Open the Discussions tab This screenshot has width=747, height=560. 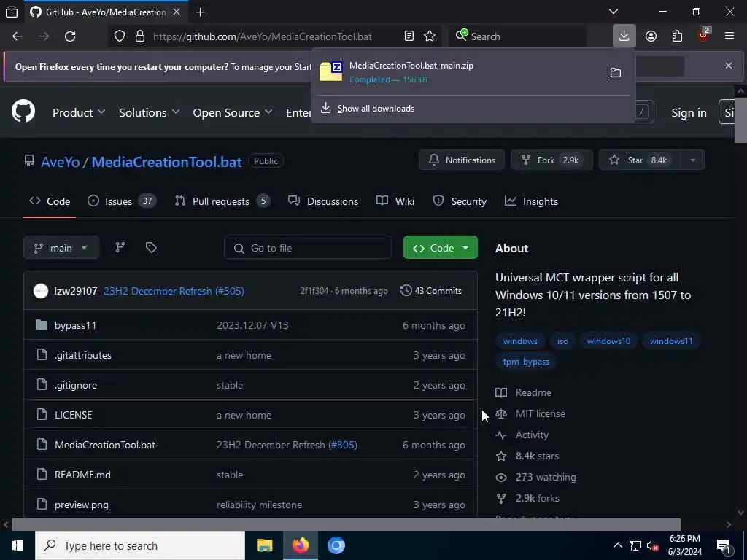[x=323, y=201]
